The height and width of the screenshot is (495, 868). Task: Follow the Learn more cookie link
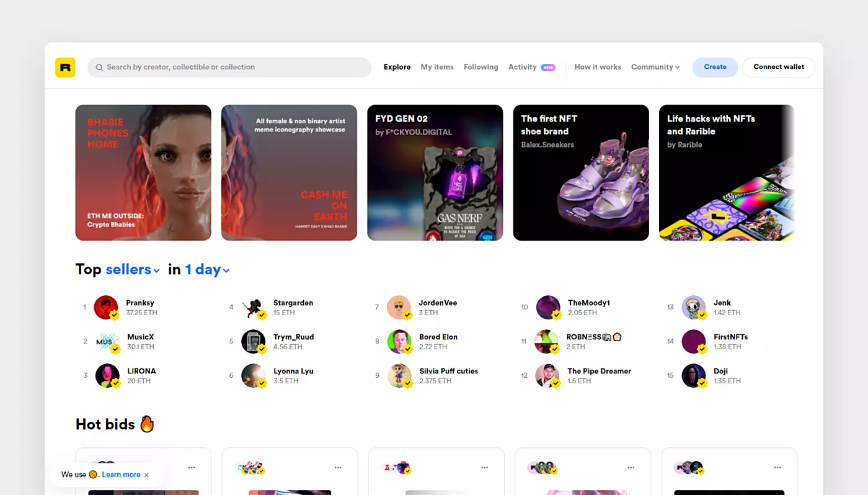click(x=121, y=475)
